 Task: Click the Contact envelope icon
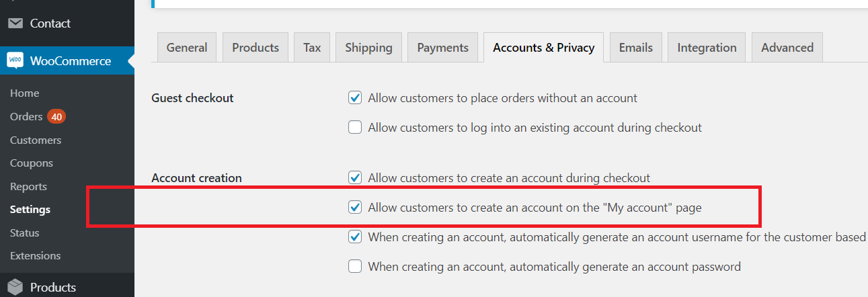point(15,24)
